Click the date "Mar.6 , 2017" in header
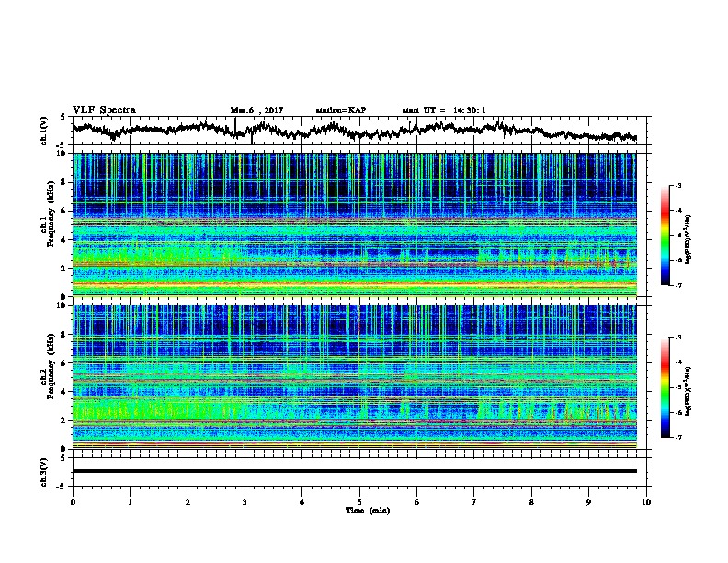This screenshot has height=563, width=728. coord(256,110)
